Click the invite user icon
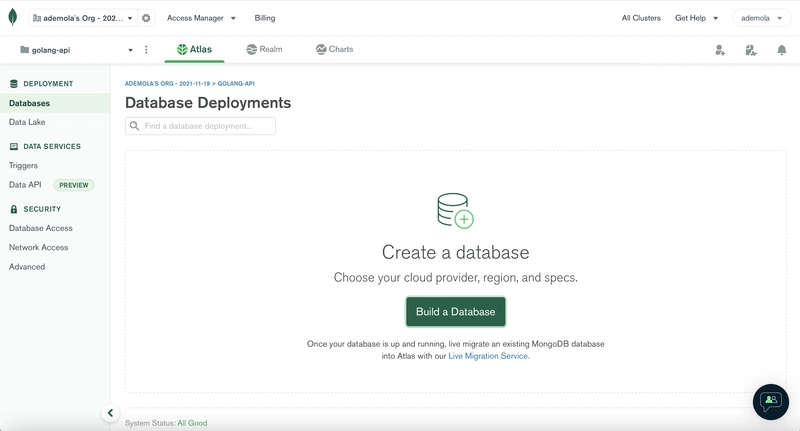 (x=720, y=50)
